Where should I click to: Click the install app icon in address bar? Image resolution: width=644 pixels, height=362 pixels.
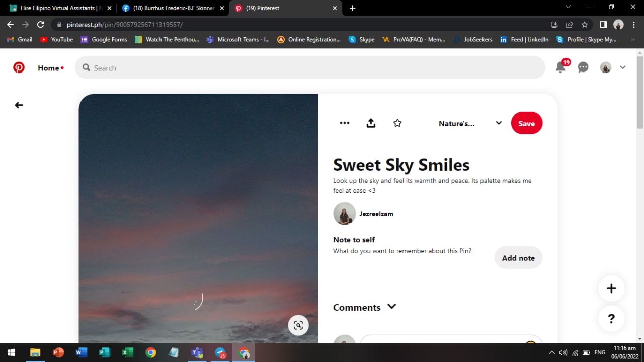[554, 24]
